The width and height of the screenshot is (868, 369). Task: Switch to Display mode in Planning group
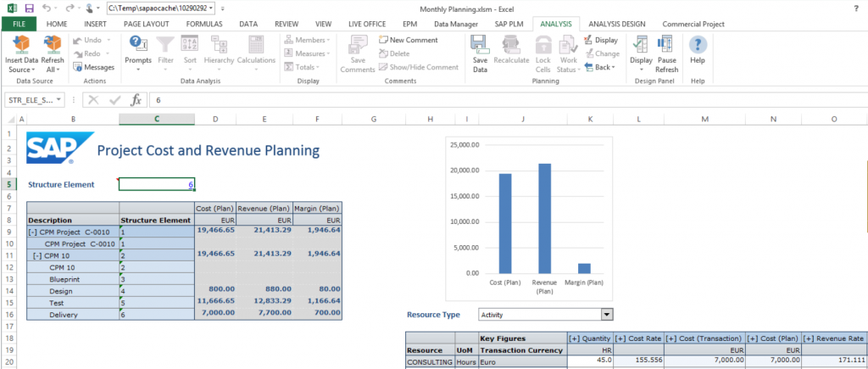601,40
